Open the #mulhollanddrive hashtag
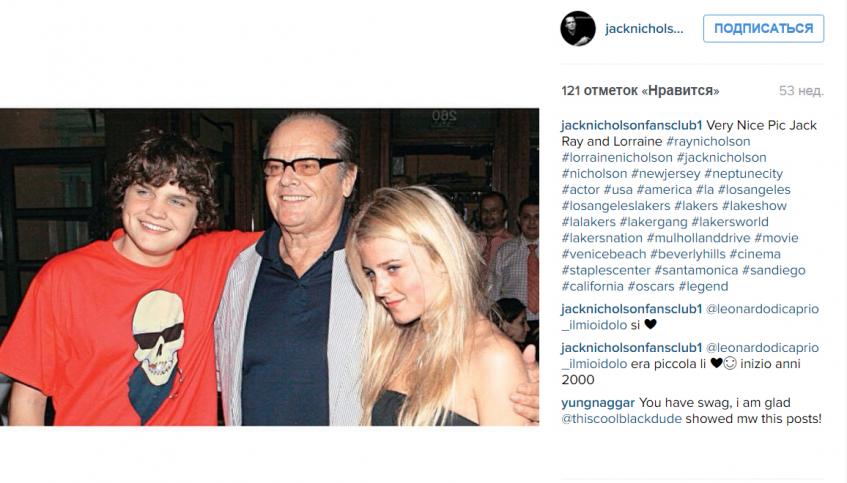The width and height of the screenshot is (847, 483). 698,238
